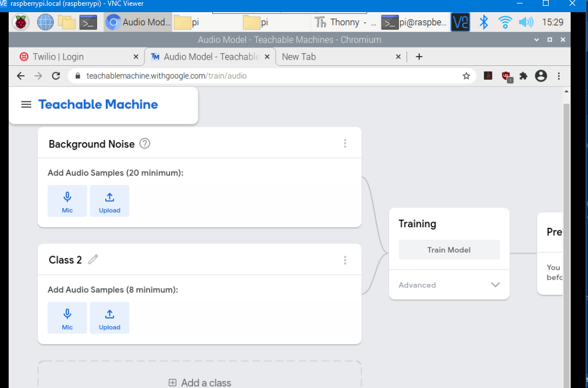Open the volume speaker tray control
The image size is (588, 388).
pos(526,23)
